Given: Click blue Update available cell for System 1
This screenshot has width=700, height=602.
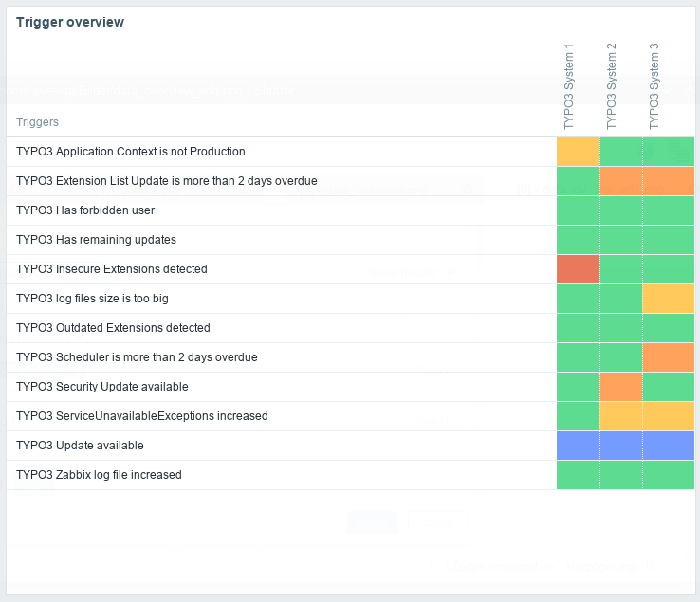Looking at the screenshot, I should coord(578,446).
